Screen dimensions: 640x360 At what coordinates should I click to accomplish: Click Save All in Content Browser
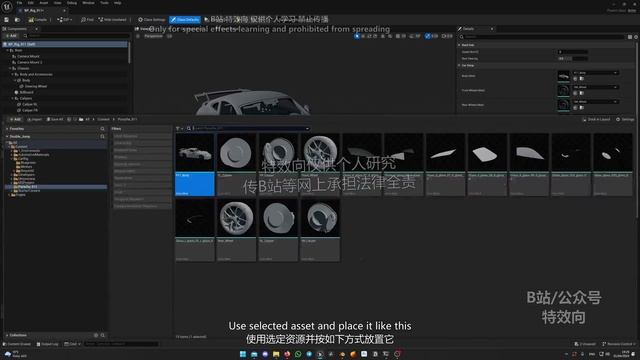pyautogui.click(x=55, y=120)
